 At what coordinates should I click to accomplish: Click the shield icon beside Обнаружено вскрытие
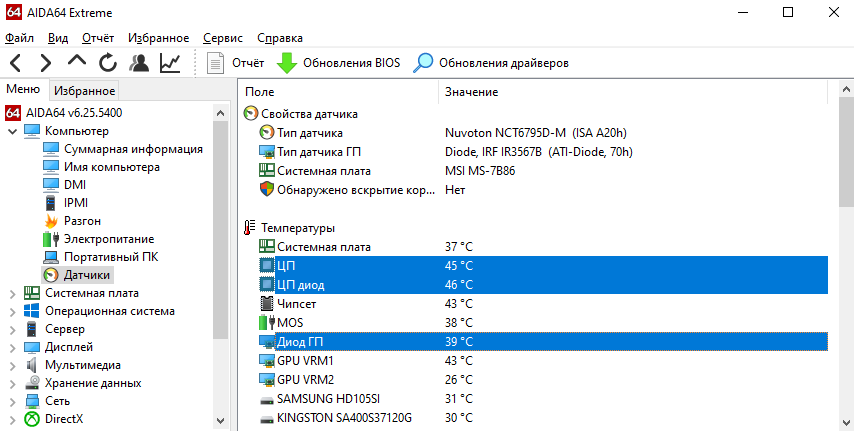coord(266,190)
